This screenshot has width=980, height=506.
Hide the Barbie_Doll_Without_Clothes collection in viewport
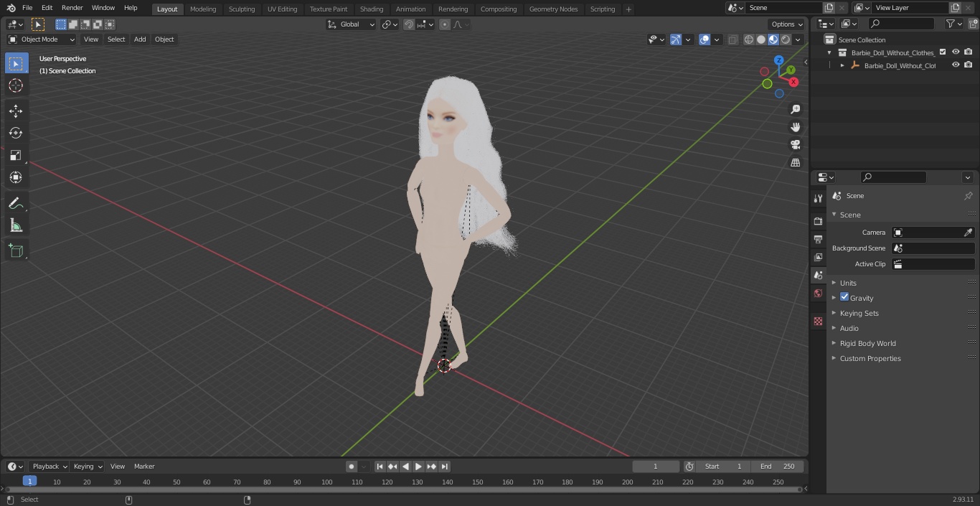[956, 52]
